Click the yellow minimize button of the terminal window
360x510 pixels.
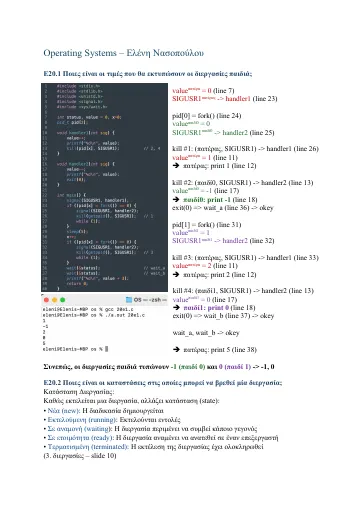click(x=54, y=300)
